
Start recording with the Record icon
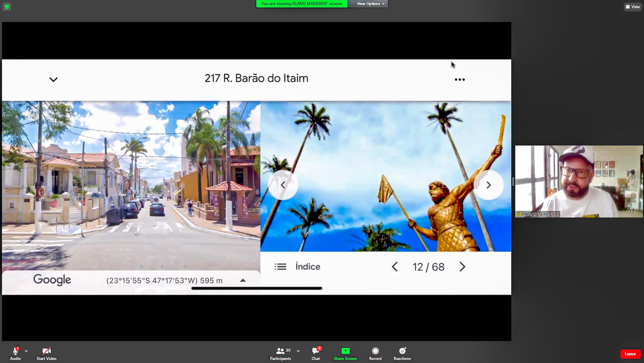pos(375,351)
